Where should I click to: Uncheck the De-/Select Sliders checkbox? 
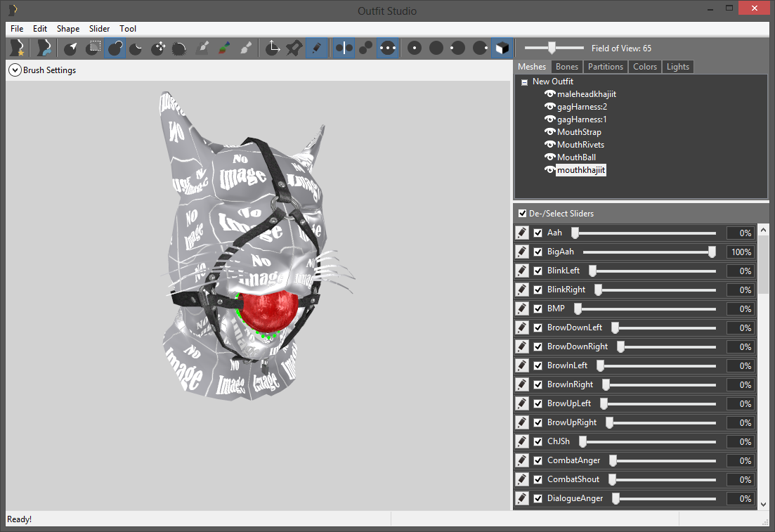coord(523,214)
